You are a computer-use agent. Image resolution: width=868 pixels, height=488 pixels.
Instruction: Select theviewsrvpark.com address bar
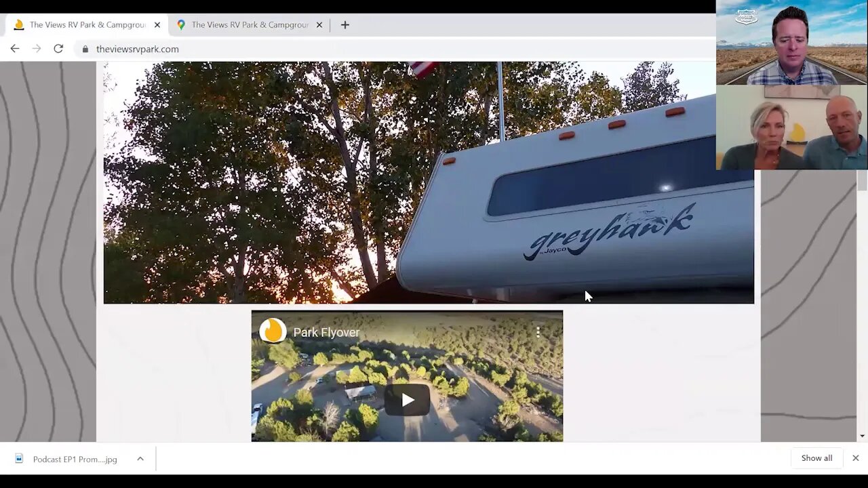(x=138, y=49)
